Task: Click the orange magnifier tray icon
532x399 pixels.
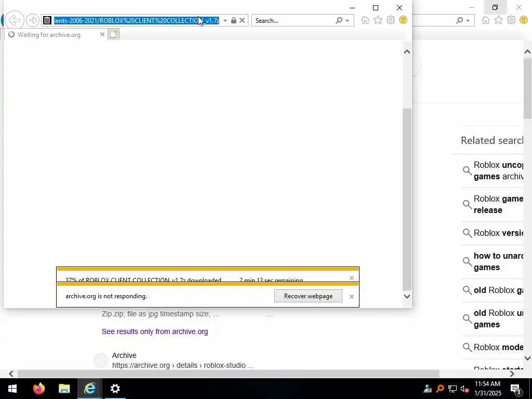Action: 440,389
